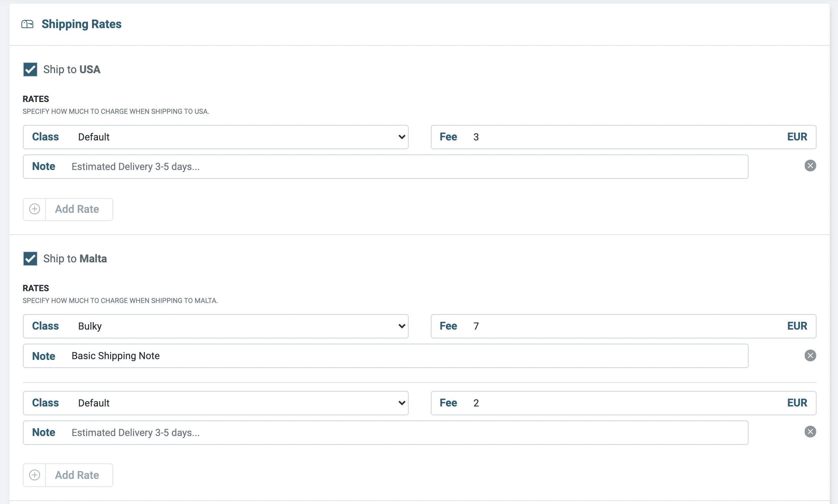Click Add Rate button for USA section
Screen dimensions: 838x504
coord(68,209)
